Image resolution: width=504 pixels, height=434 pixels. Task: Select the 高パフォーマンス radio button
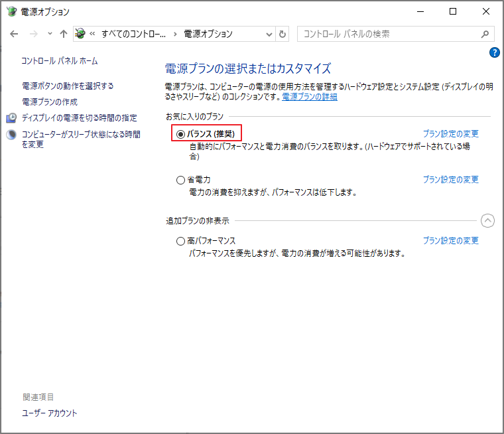pos(180,241)
